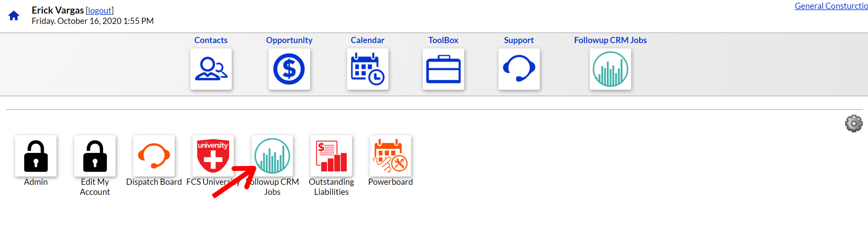Open the Support headset icon
Image resolution: width=868 pixels, height=245 pixels.
point(518,69)
